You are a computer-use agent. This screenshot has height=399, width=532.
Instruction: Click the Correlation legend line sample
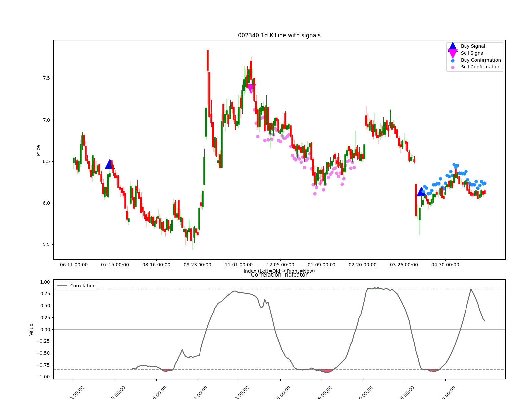(x=63, y=286)
